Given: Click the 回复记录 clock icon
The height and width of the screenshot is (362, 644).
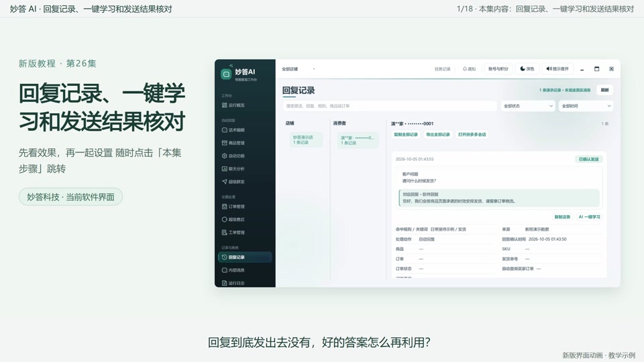Looking at the screenshot, I should (224, 257).
